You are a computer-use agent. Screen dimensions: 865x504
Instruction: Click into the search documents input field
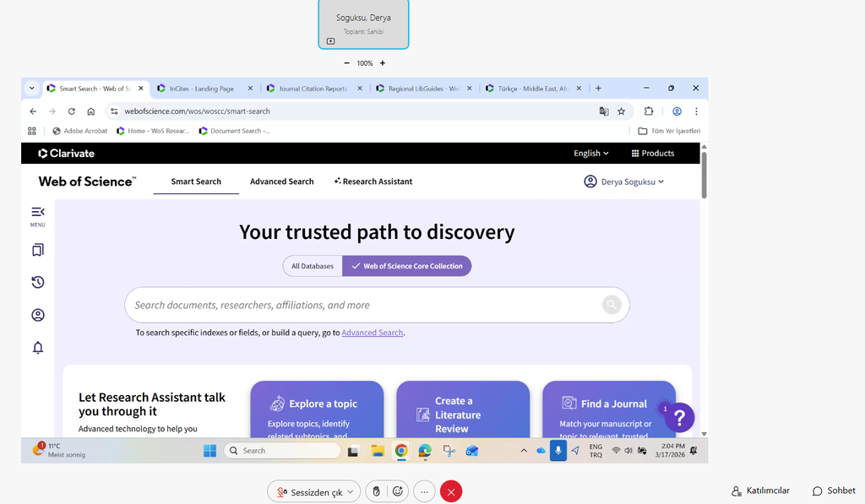tap(363, 305)
